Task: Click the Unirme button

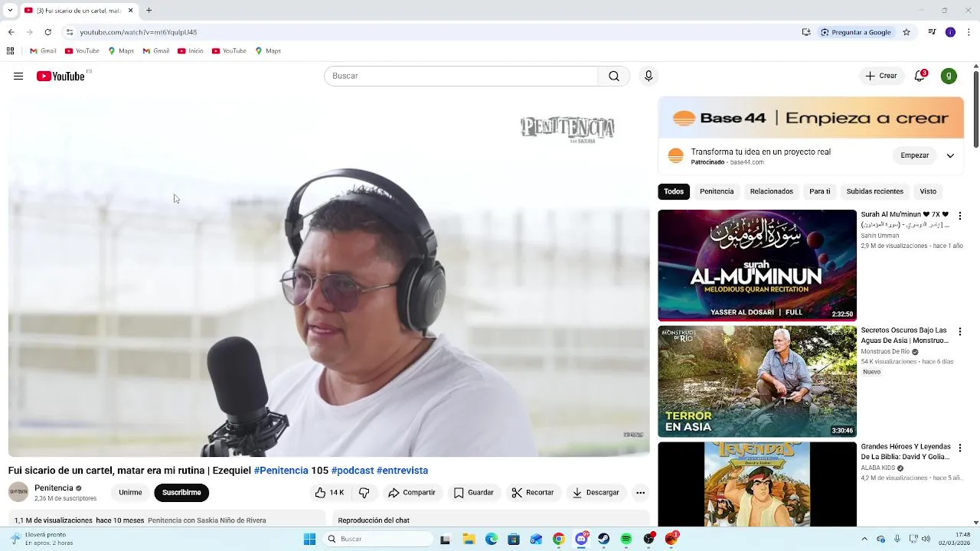Action: click(x=130, y=493)
